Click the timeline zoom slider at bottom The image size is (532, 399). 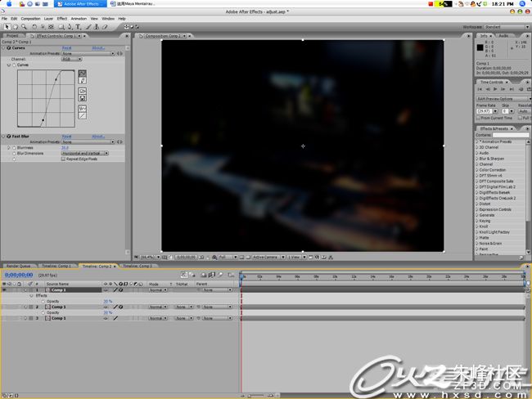[260, 396]
